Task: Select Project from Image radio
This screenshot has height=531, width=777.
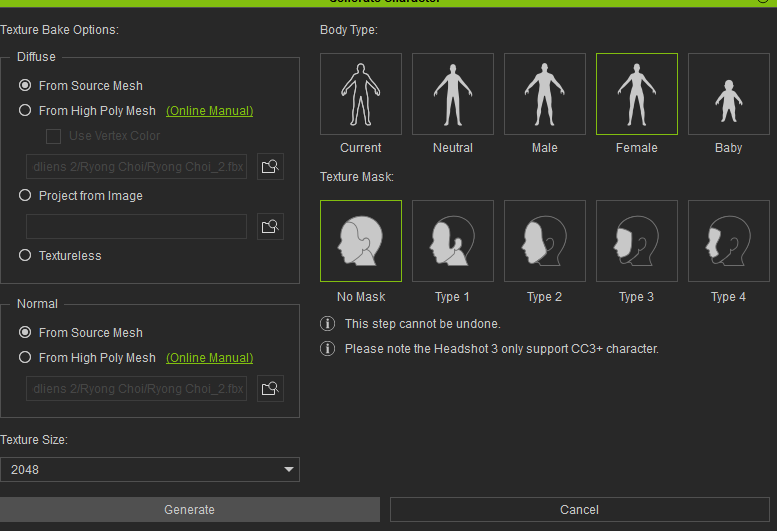Action: pyautogui.click(x=25, y=195)
